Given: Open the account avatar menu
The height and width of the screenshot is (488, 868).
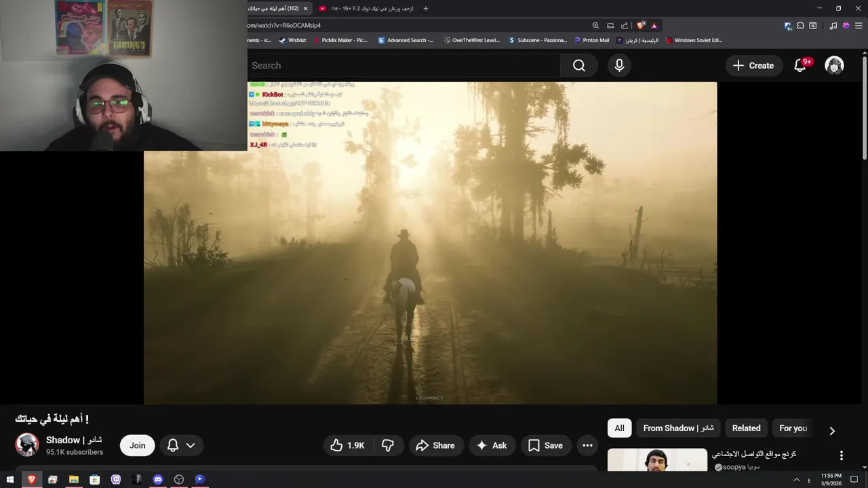Looking at the screenshot, I should pyautogui.click(x=834, y=65).
